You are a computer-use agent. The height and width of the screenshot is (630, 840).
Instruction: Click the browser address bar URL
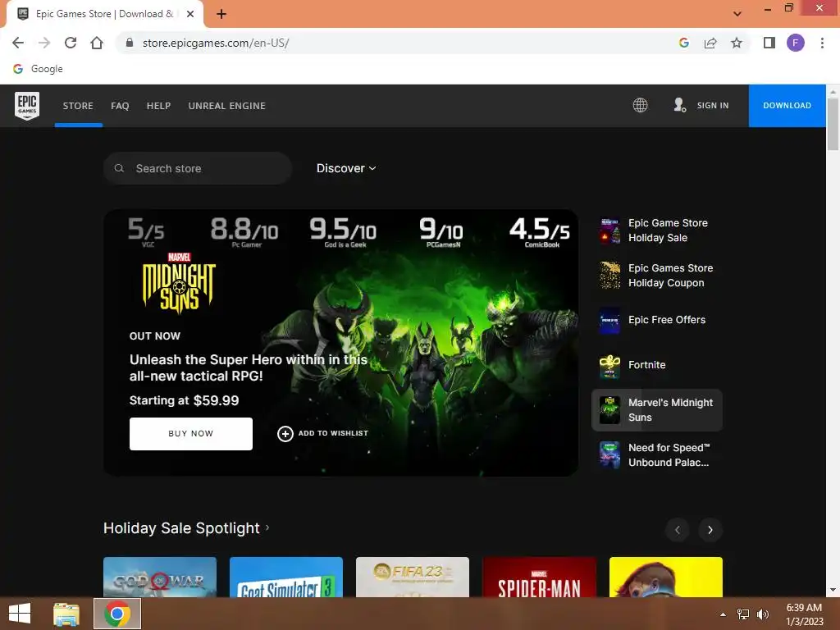[216, 43]
